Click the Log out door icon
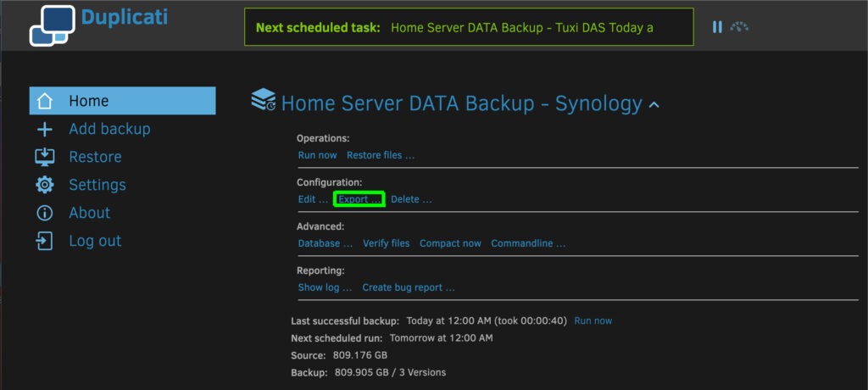 tap(45, 241)
